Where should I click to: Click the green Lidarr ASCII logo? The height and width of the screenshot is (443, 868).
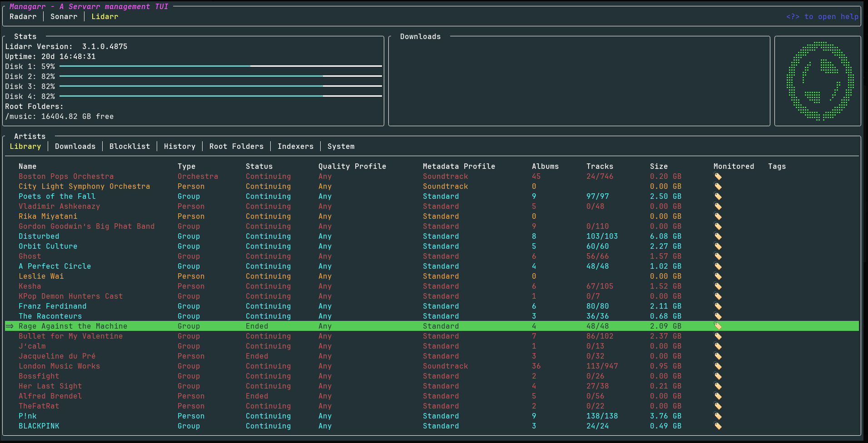coord(820,81)
